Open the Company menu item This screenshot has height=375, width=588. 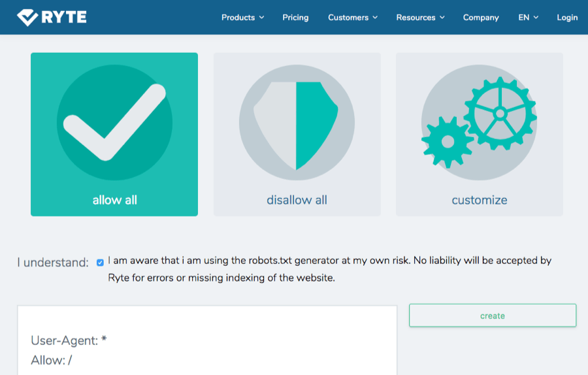(x=481, y=18)
